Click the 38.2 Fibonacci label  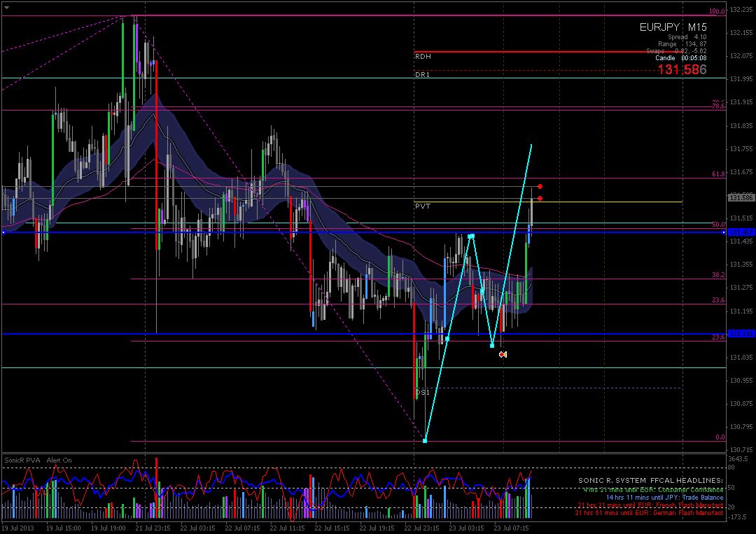click(x=718, y=275)
